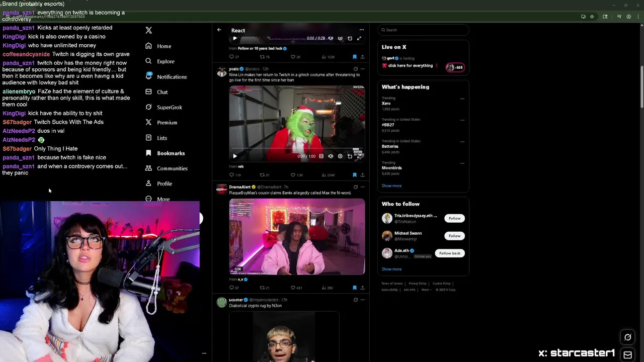Image resolution: width=644 pixels, height=362 pixels.
Task: Repost the yoxic post
Action: coord(265,175)
